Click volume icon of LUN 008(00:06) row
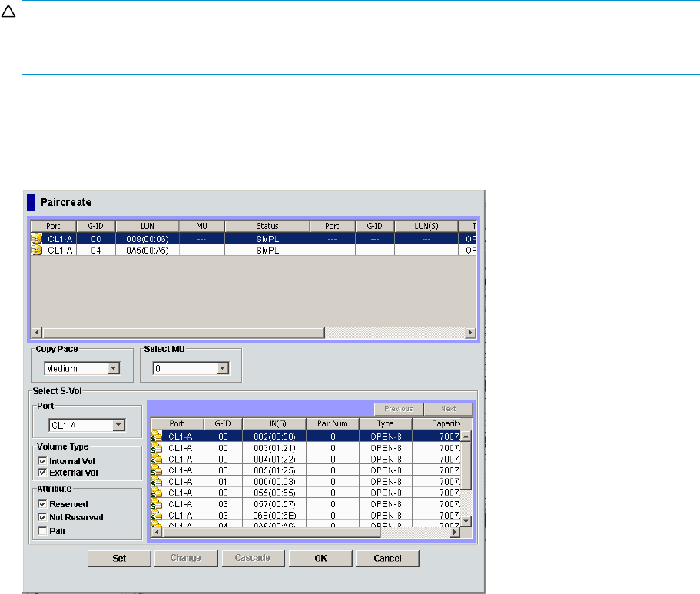Screen dimensions: 700x594 pos(36,239)
